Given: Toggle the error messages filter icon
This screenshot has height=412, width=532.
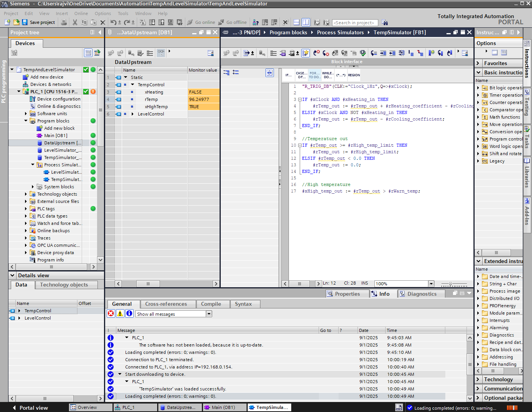Looking at the screenshot, I should click(111, 314).
